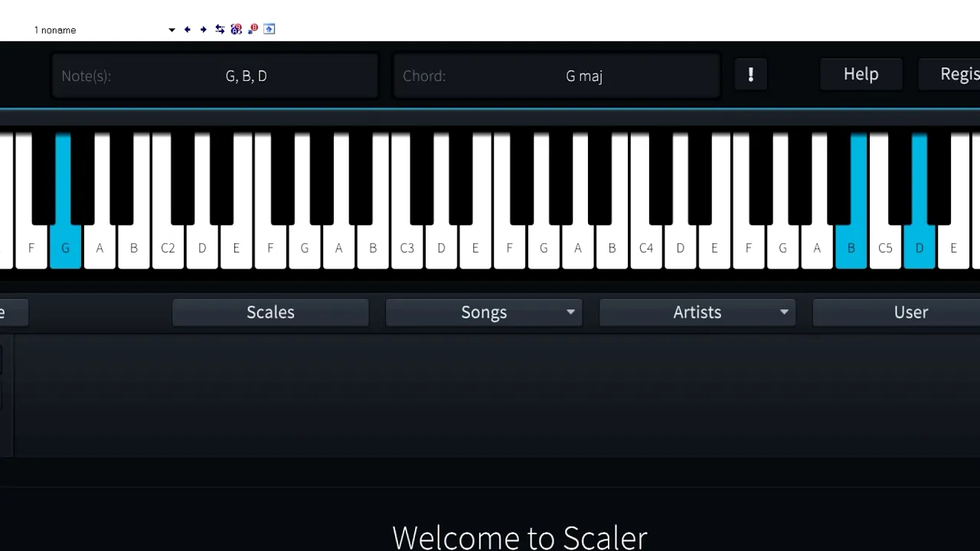Screen dimensions: 980x551
Task: Play the C3 white key
Action: pos(407,248)
